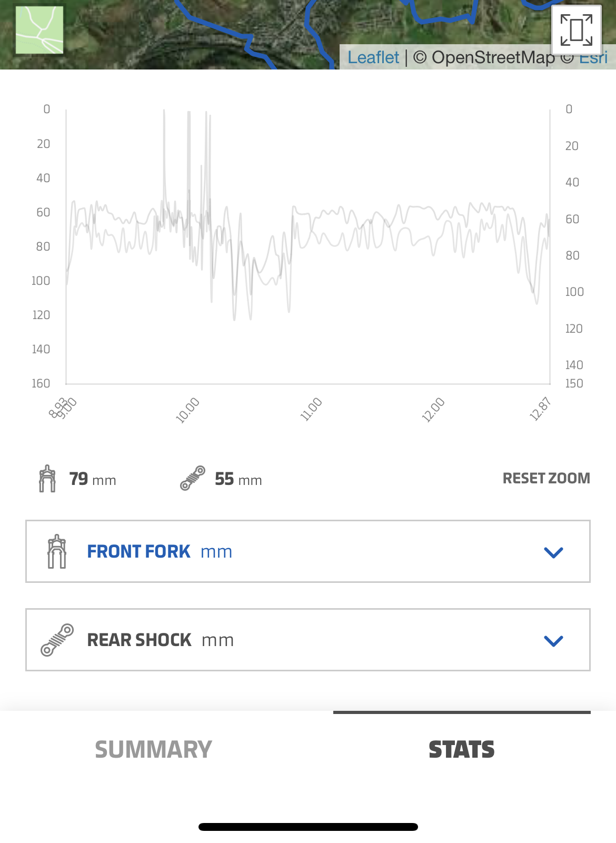Tap the fullscreen map expand icon
Viewport: 616px width, 843px height.
[577, 29]
